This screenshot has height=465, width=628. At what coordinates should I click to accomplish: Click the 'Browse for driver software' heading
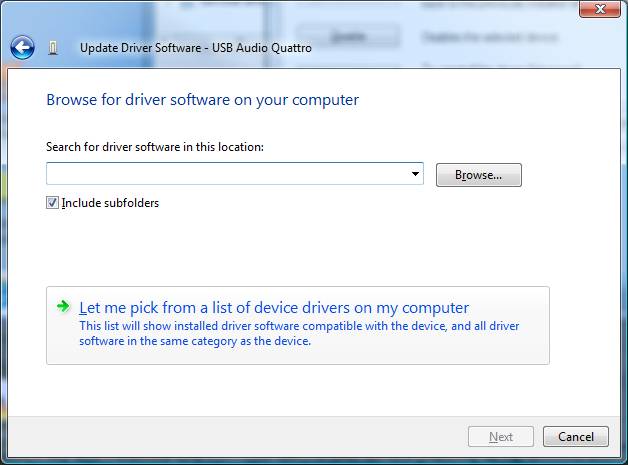pyautogui.click(x=202, y=100)
